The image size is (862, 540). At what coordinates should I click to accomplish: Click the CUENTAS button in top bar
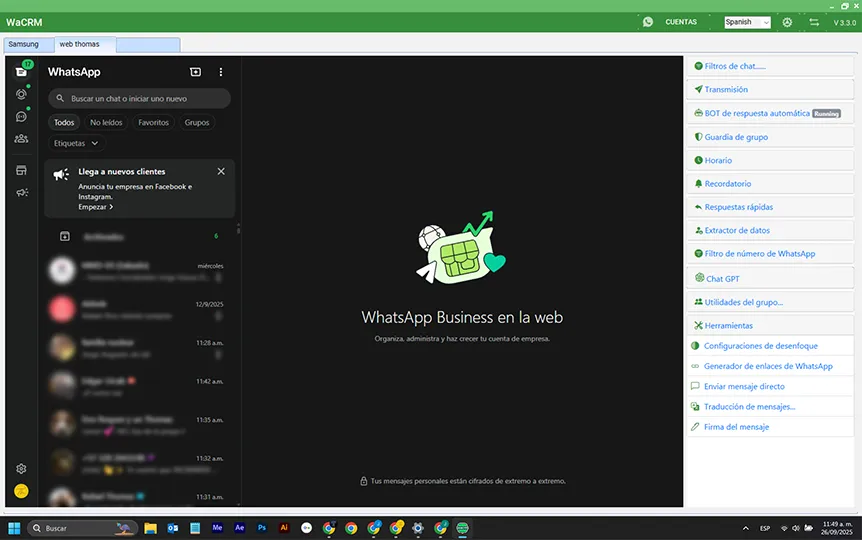[681, 22]
